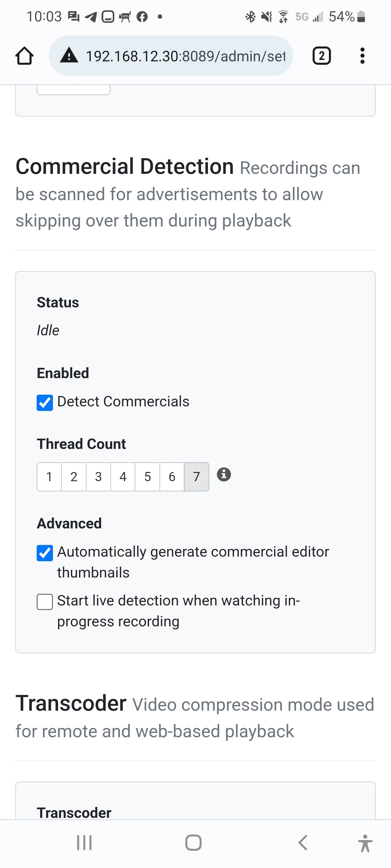Disable automatic commercial editor thumbnails checkbox
The width and height of the screenshot is (391, 868).
click(x=45, y=553)
